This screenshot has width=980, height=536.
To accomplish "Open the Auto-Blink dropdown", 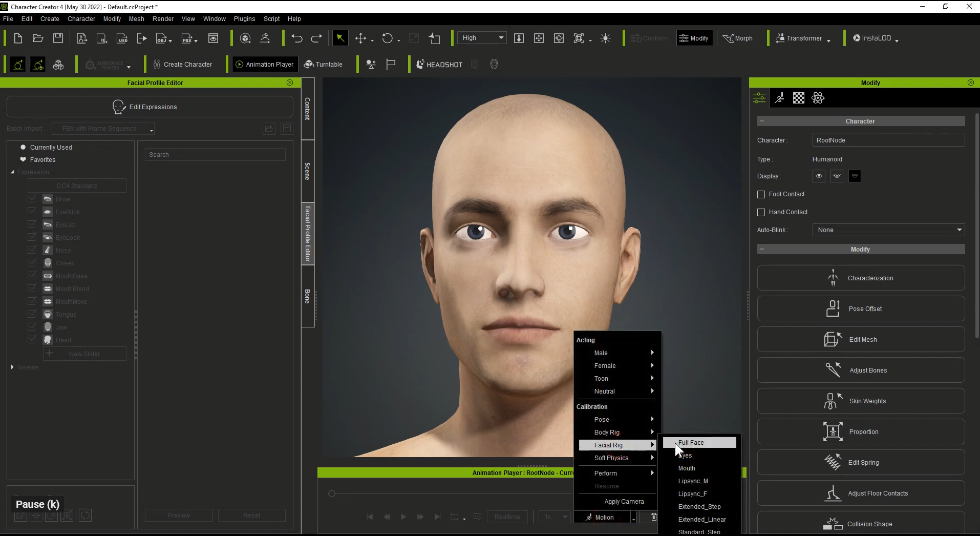I will click(x=888, y=230).
